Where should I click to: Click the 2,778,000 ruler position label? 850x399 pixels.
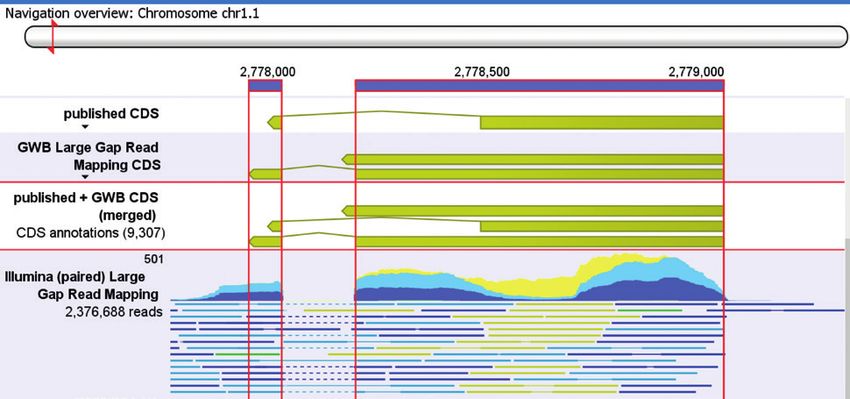[x=268, y=72]
